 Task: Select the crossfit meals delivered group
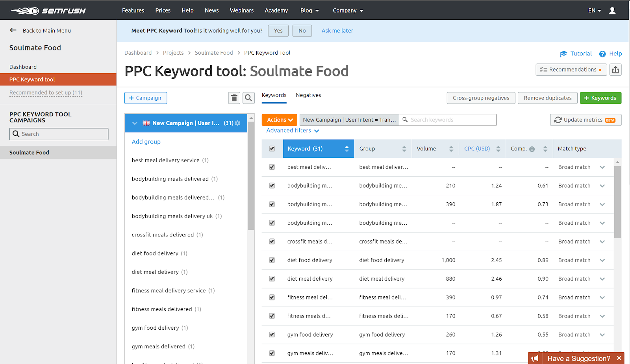167,235
